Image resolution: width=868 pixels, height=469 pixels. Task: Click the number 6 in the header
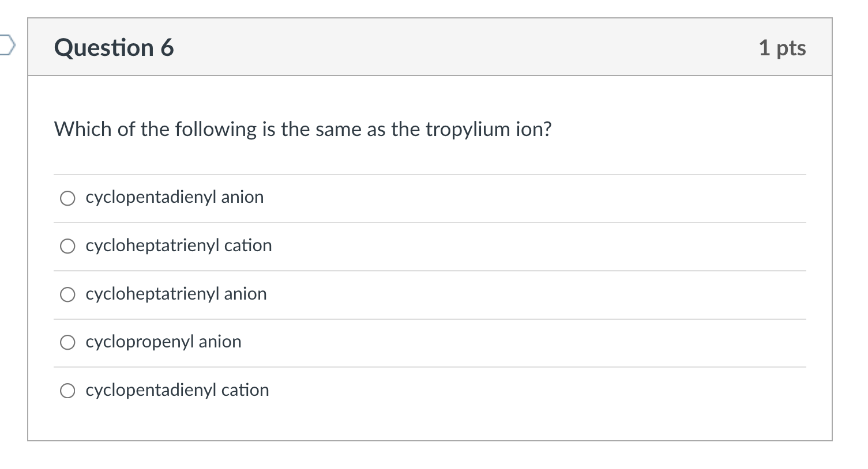167,47
